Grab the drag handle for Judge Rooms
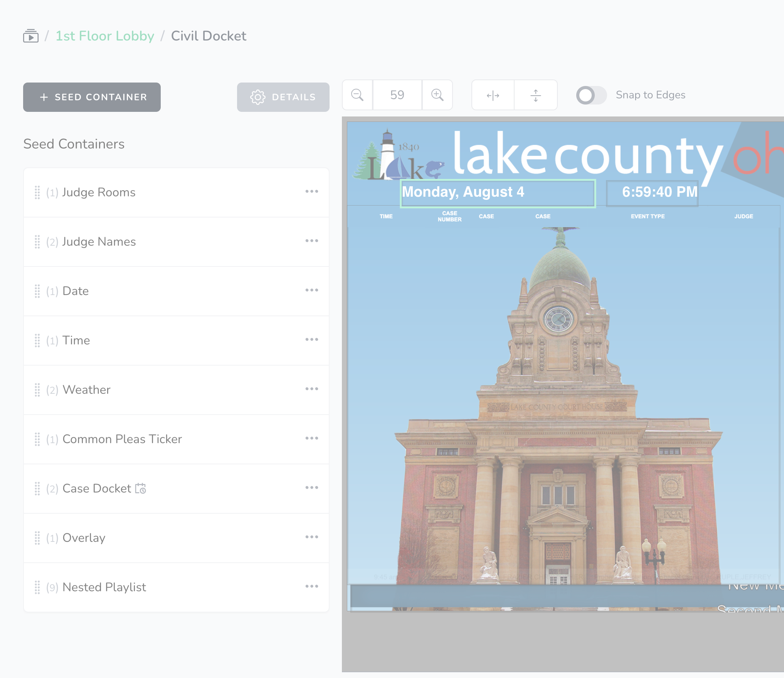The width and height of the screenshot is (784, 678). 37,192
